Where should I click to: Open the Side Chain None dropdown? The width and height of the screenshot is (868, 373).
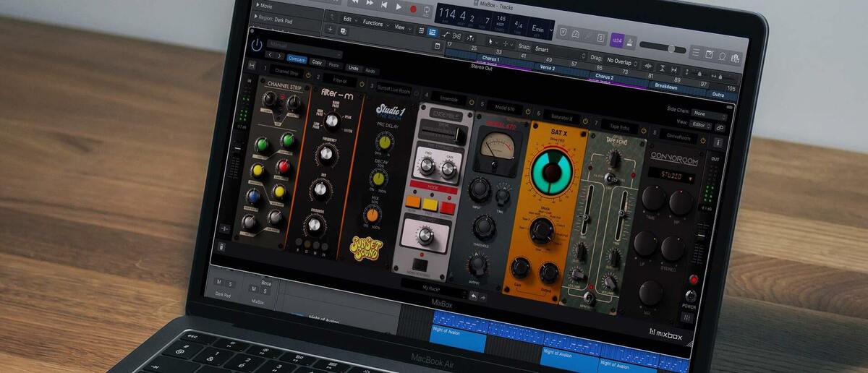pos(709,113)
